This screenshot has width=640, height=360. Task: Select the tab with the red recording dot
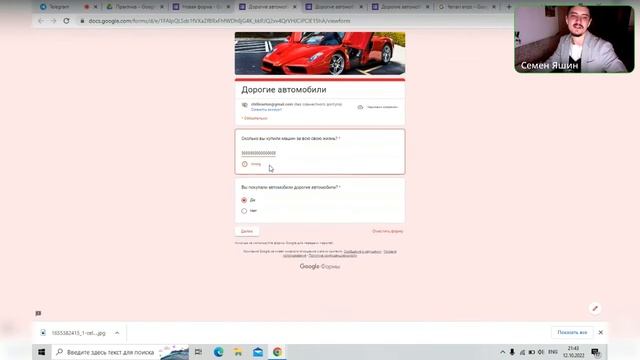click(x=87, y=7)
